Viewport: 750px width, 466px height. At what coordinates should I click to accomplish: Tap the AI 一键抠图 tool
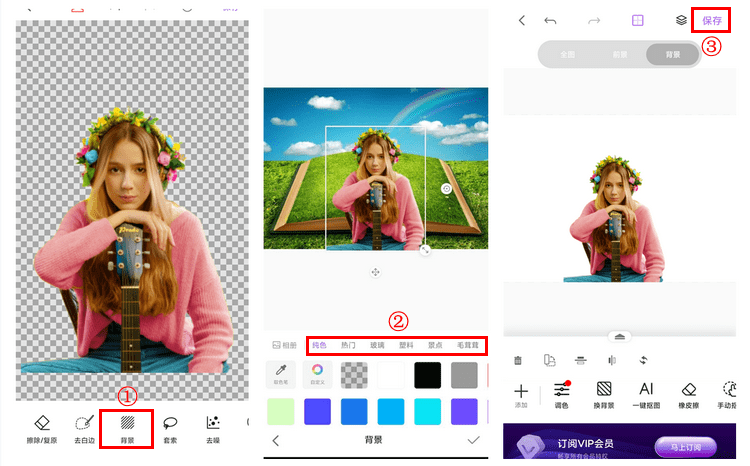click(646, 394)
